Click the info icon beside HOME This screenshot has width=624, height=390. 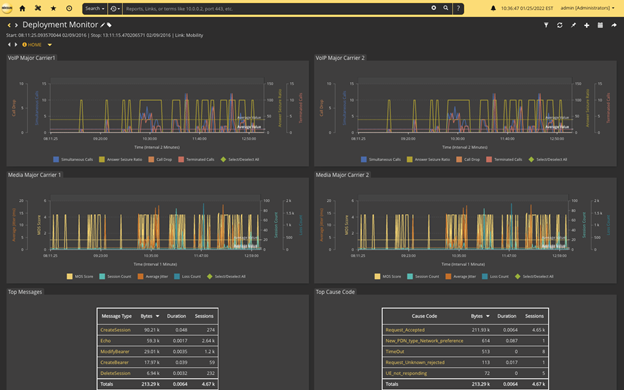24,45
